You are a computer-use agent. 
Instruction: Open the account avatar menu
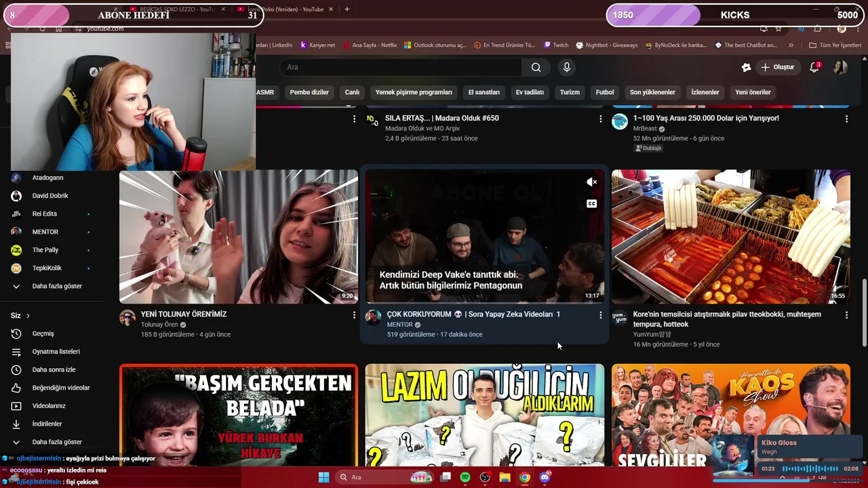coord(840,67)
